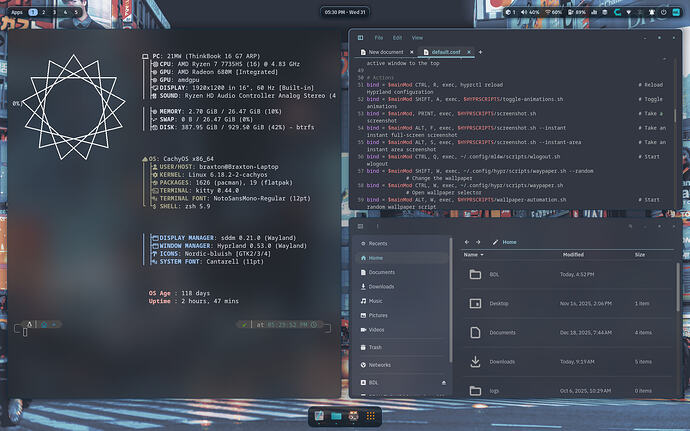Click line 51 hyprctl reload bind text
The height and width of the screenshot is (431, 690).
[x=435, y=85]
